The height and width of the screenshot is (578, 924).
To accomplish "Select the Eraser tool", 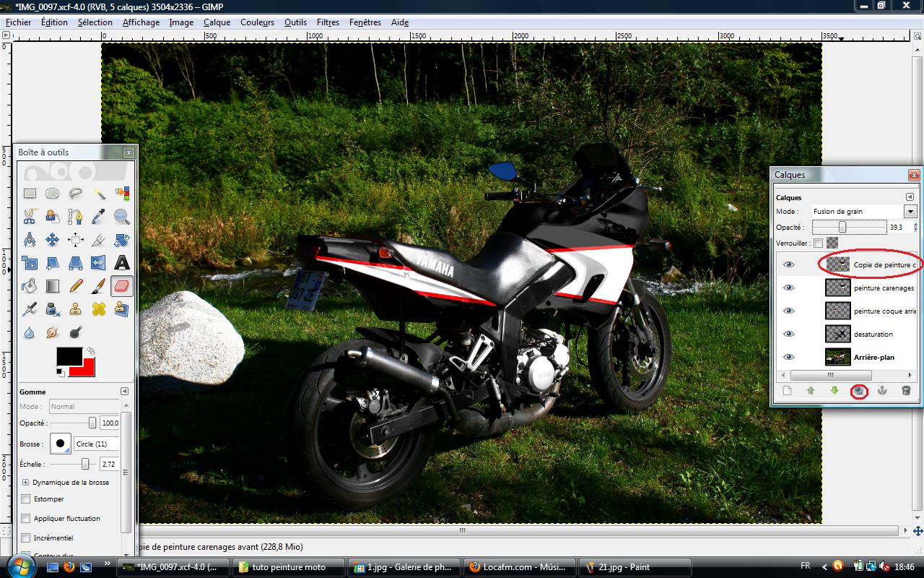I will 122,286.
